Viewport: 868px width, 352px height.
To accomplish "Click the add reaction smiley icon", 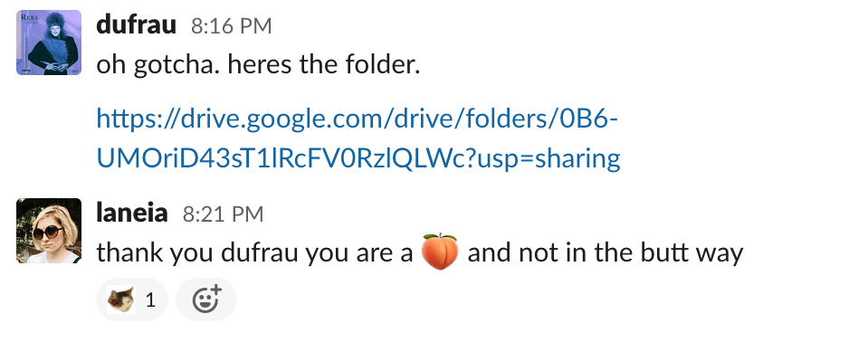I will tap(206, 300).
